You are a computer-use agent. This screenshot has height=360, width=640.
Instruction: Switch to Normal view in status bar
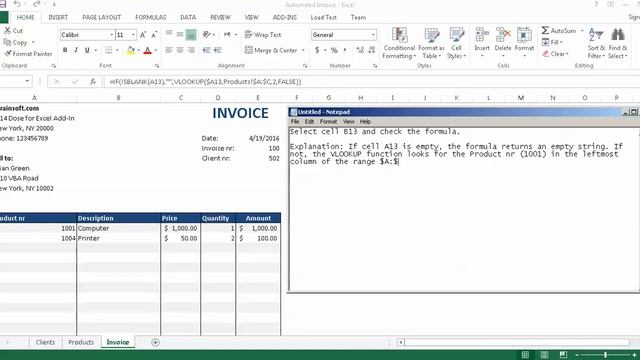pyautogui.click(x=525, y=355)
